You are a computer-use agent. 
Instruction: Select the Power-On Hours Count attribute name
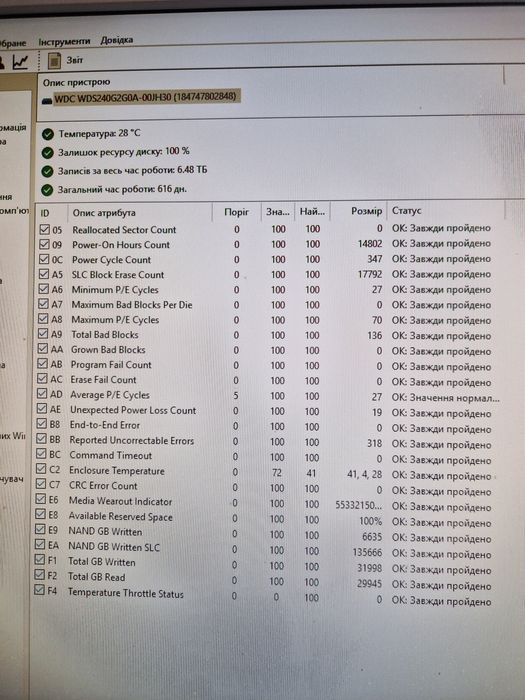[121, 245]
